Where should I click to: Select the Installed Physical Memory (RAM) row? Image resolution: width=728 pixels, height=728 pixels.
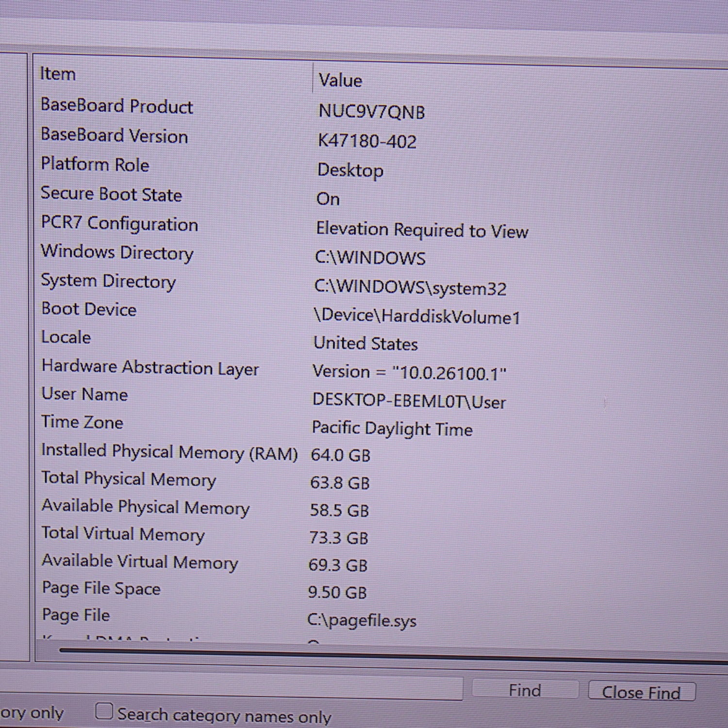pos(169,451)
